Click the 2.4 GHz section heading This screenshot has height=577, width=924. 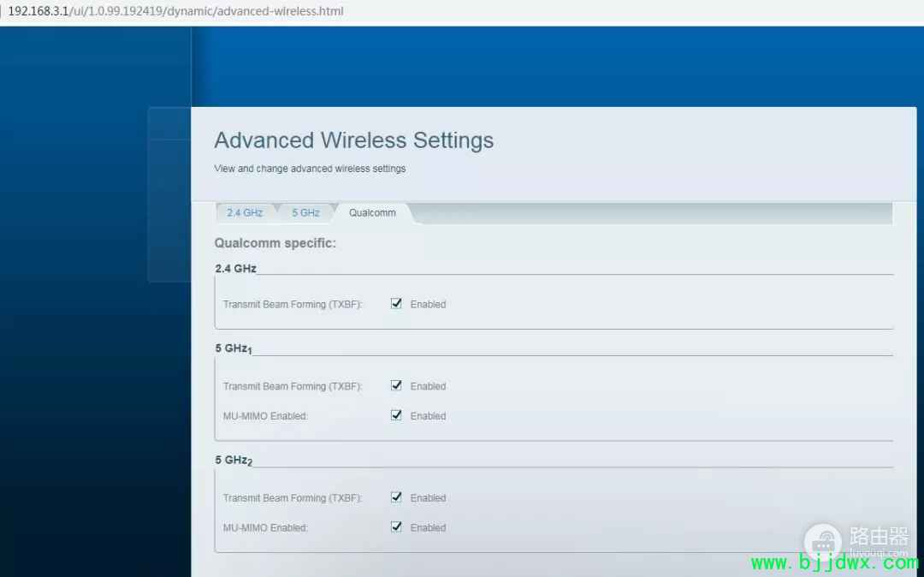click(236, 268)
